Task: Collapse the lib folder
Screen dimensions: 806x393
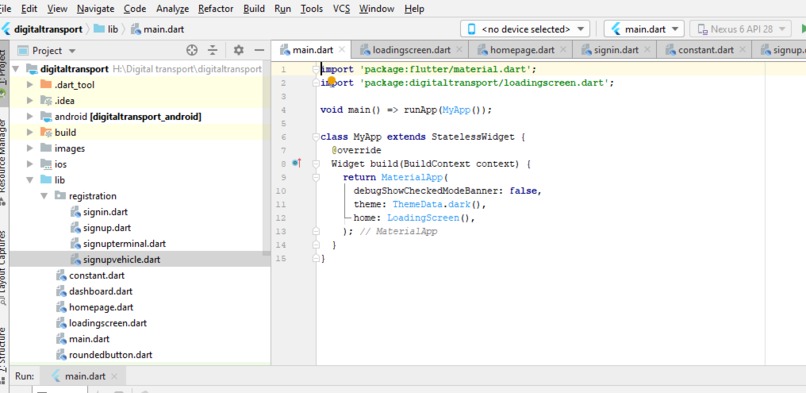Action: click(x=30, y=180)
